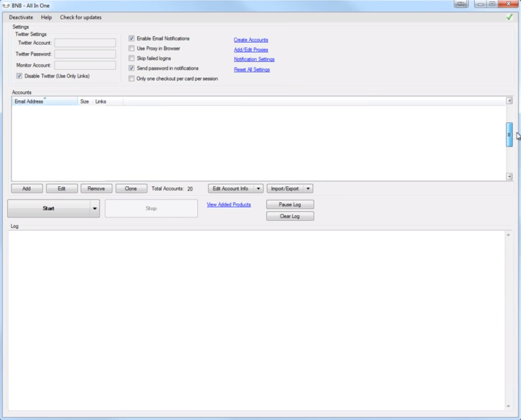Expand the Start button dropdown arrow
521x420 pixels.
[x=94, y=208]
